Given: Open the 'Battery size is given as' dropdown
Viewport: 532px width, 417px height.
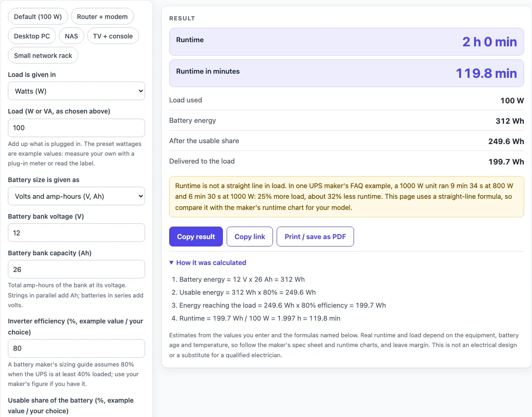Looking at the screenshot, I should (76, 196).
